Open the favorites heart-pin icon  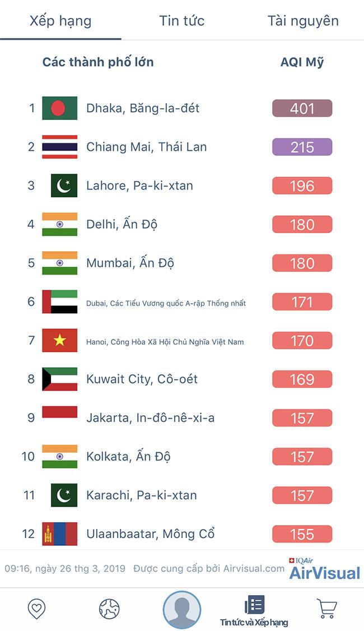(x=36, y=609)
